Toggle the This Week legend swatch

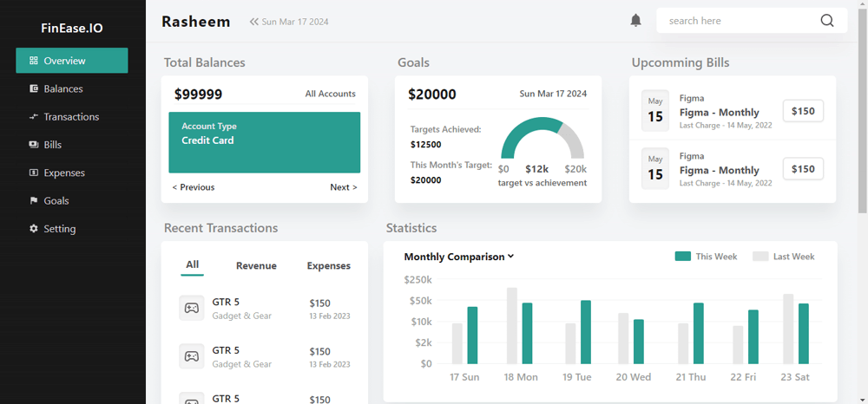click(x=682, y=257)
